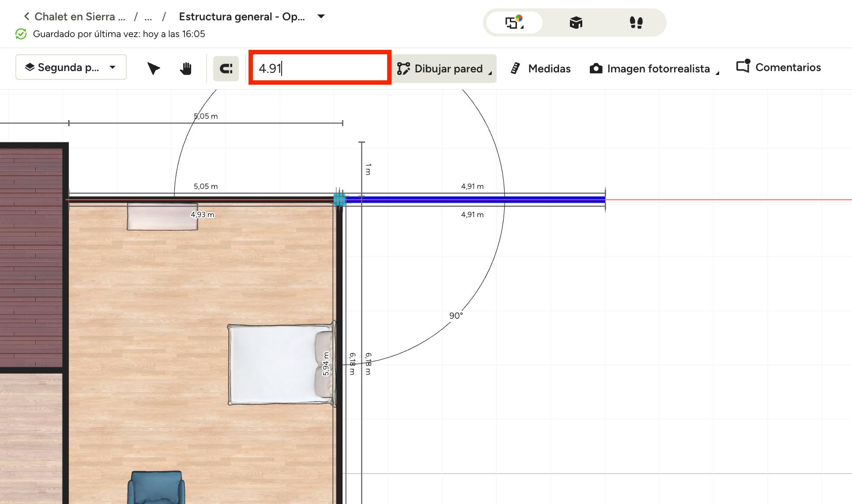Click the breadcrumb ellipsis item
This screenshot has width=852, height=504.
coord(148,17)
